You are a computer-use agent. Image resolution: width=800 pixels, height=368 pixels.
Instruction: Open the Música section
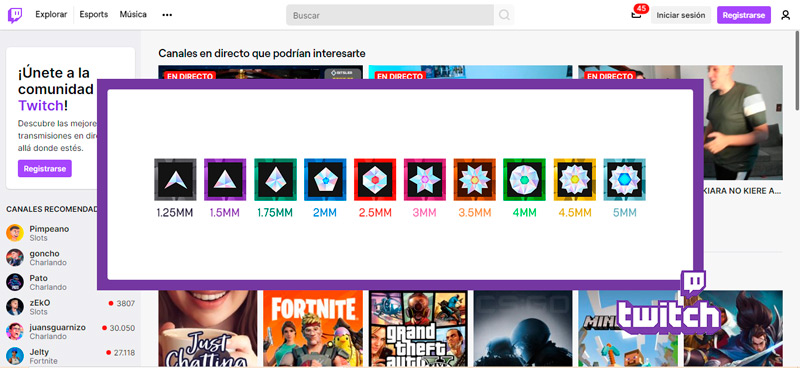(133, 15)
